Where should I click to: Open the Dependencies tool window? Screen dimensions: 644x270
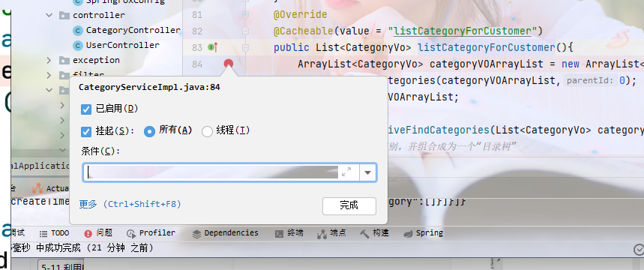225,233
